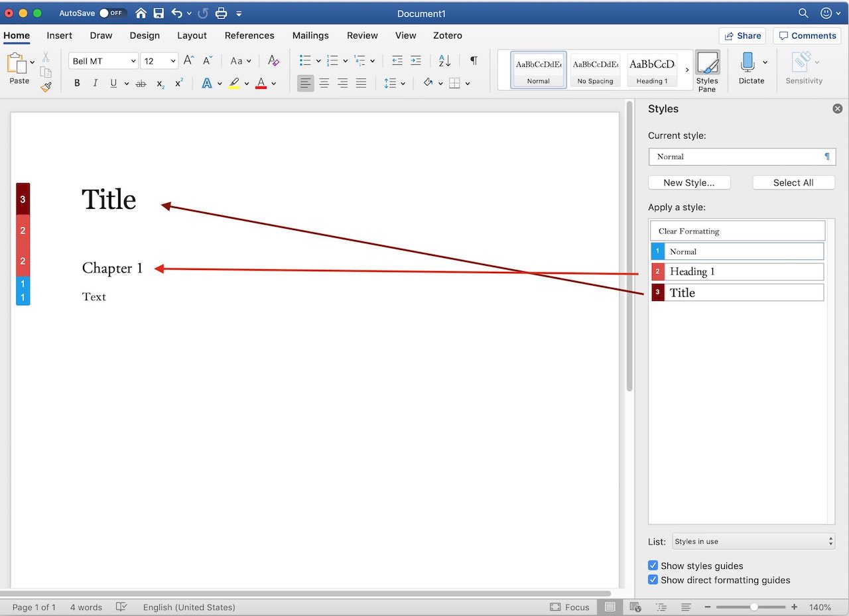The image size is (849, 616).
Task: Switch to Outline view in status bar
Action: pos(661,607)
